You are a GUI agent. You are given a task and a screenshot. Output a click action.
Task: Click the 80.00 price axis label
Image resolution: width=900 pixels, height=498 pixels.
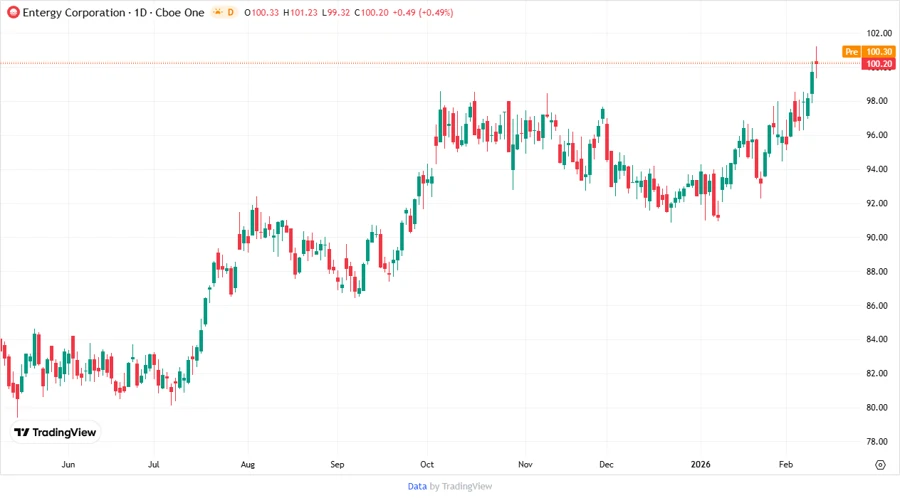pyautogui.click(x=877, y=407)
